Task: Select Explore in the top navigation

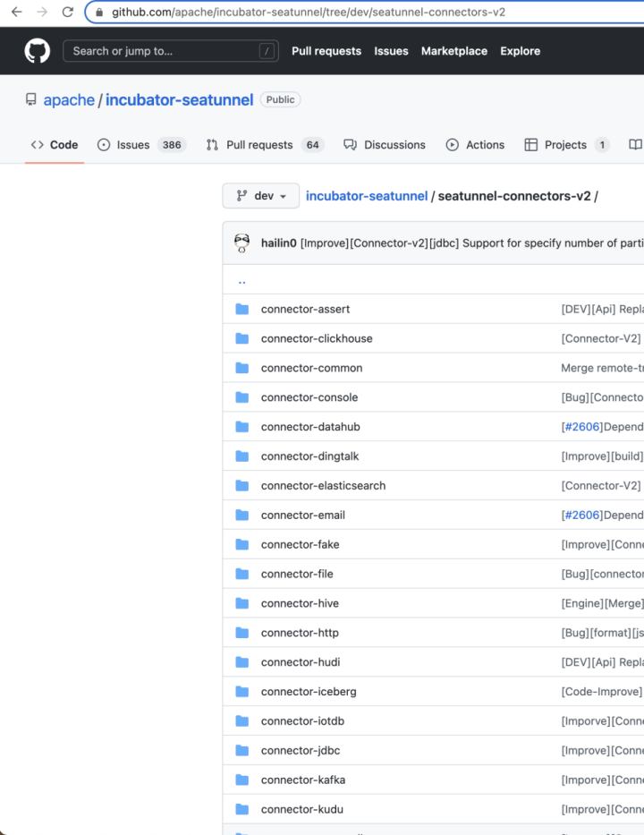Action: point(520,51)
